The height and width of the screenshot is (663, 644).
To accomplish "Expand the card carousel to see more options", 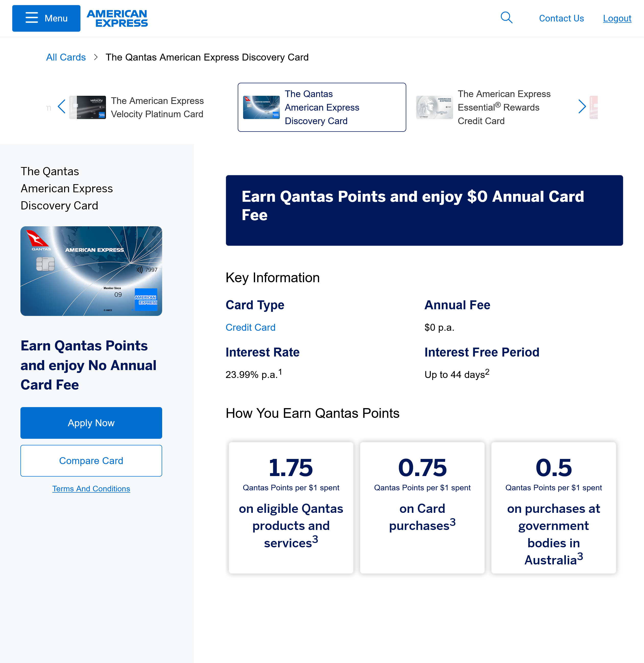I will [582, 107].
